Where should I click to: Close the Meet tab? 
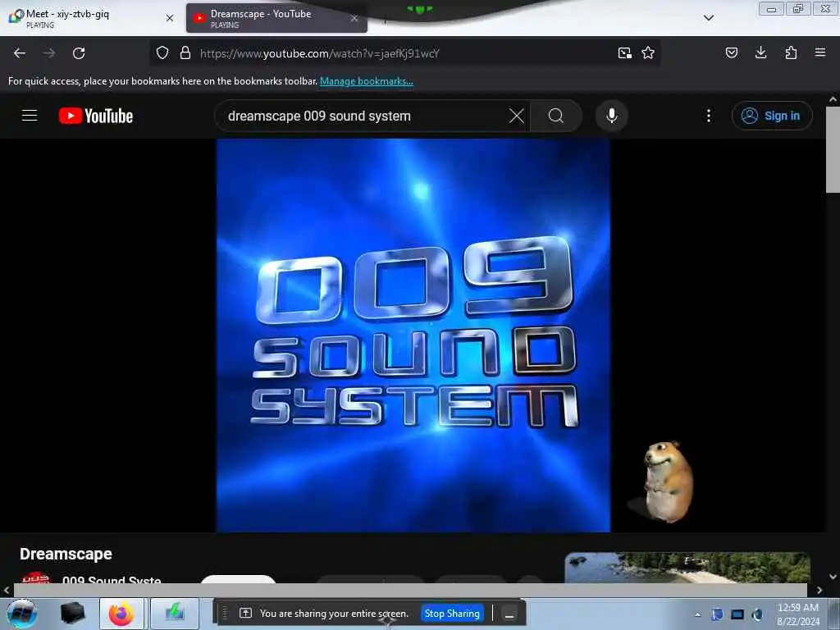coord(170,18)
